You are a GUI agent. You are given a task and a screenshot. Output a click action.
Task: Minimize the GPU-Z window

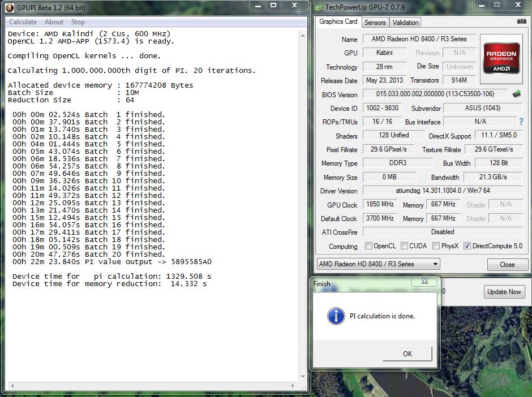point(482,6)
